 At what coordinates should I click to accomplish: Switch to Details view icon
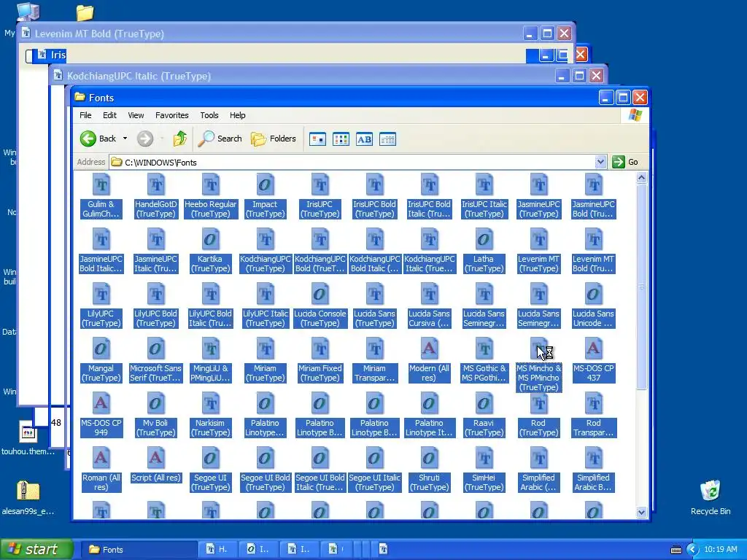(387, 139)
